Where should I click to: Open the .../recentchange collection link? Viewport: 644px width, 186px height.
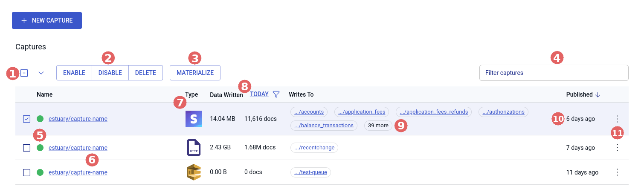point(314,148)
